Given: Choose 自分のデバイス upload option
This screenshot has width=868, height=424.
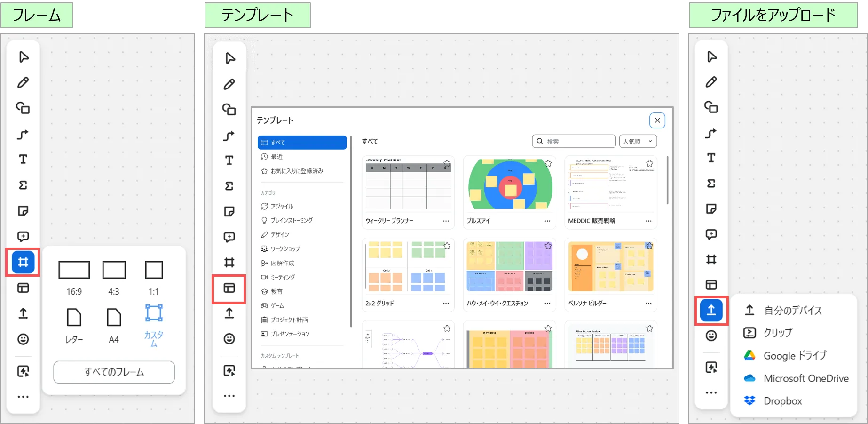Looking at the screenshot, I should point(793,310).
